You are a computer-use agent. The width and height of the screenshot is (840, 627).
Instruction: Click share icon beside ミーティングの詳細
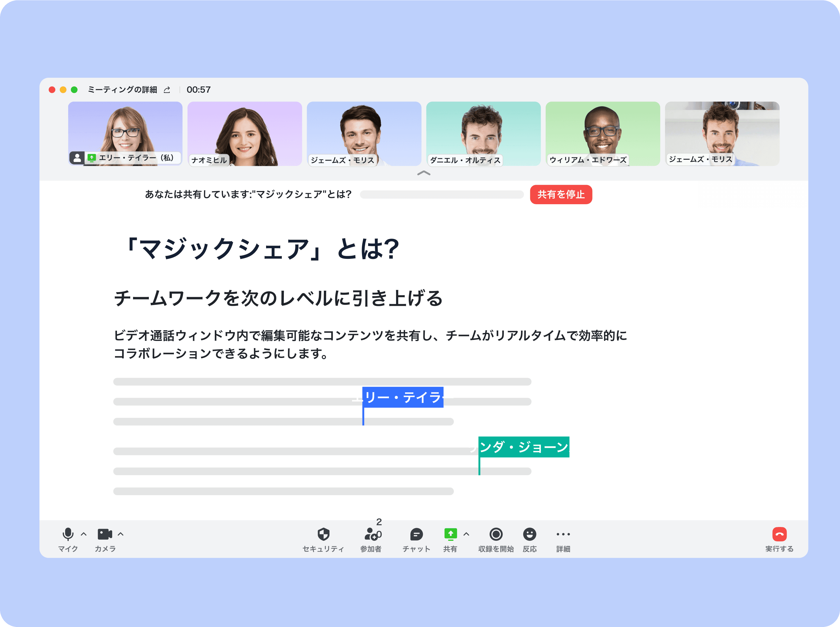167,90
